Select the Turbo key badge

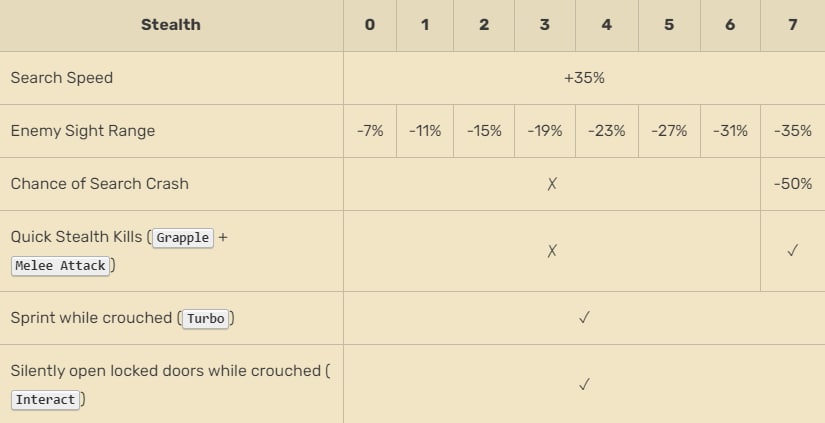pos(206,319)
